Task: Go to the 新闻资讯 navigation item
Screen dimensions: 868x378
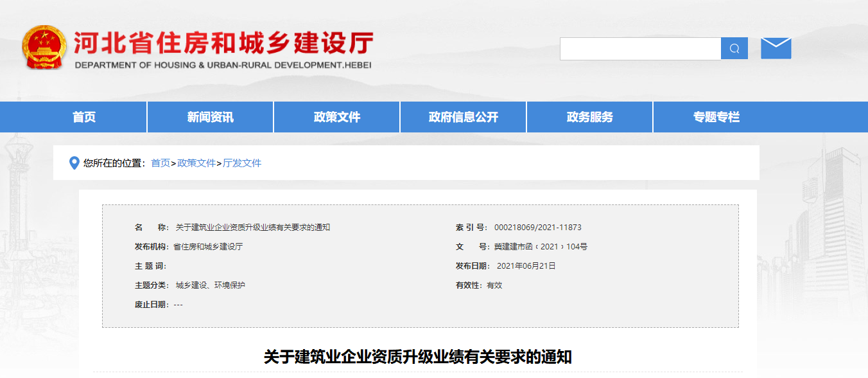Action: click(211, 117)
